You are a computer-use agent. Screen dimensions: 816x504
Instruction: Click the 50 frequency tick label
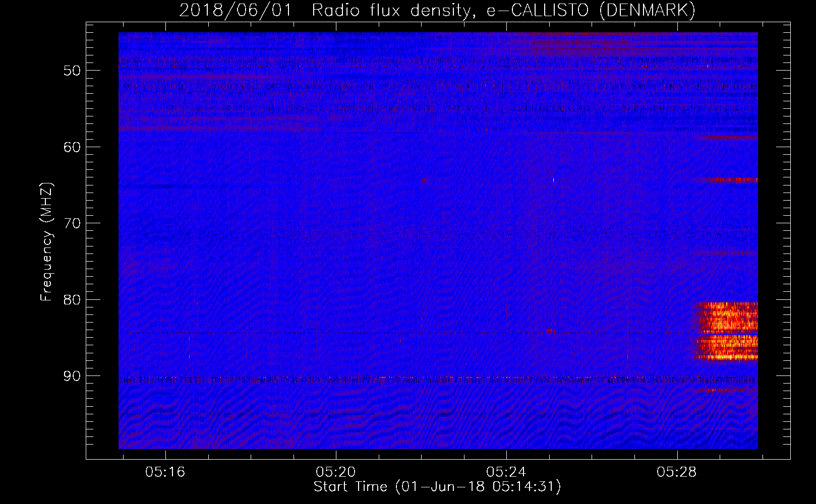(x=72, y=71)
